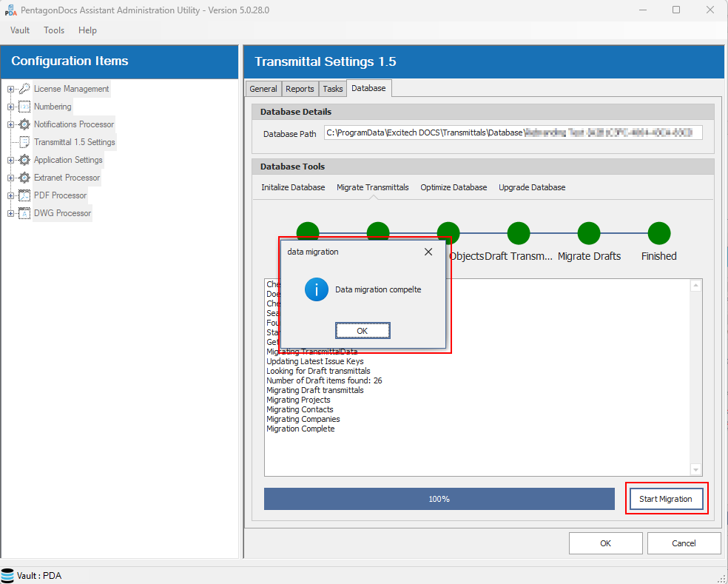Click the PDF Processor tree icon
Viewport: 728px width, 584px height.
pos(24,195)
